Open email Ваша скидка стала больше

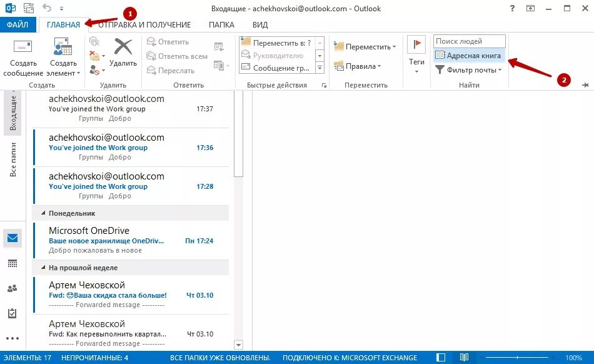click(x=131, y=295)
